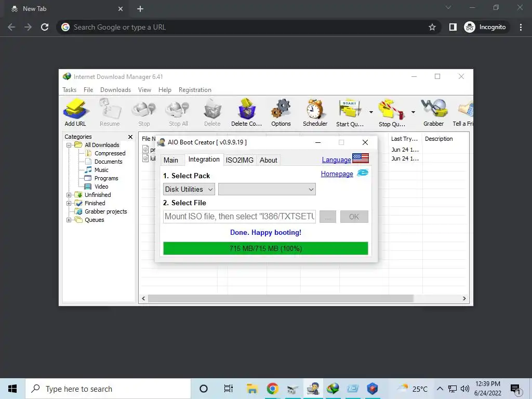Open the Homepage link
Viewport: 532px width, 399px height.
[x=337, y=174]
